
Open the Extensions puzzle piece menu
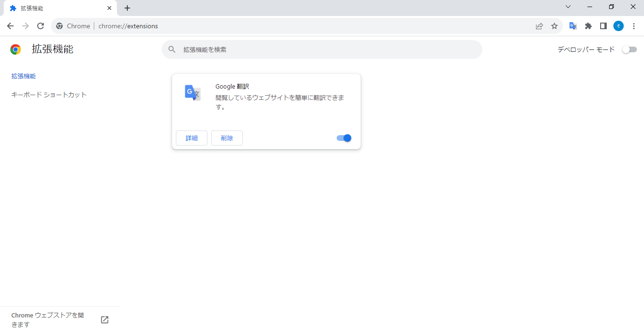pyautogui.click(x=588, y=26)
